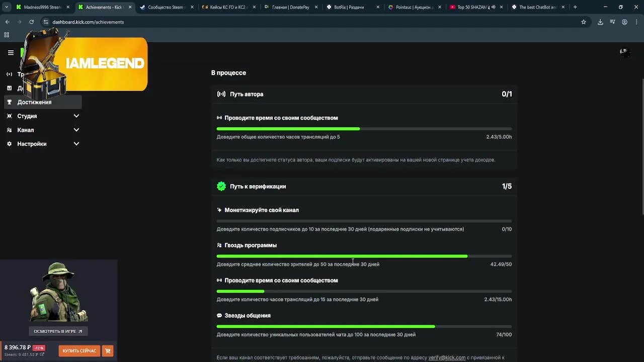The height and width of the screenshot is (362, 644).
Task: Go back in browser history
Action: pos(7,22)
